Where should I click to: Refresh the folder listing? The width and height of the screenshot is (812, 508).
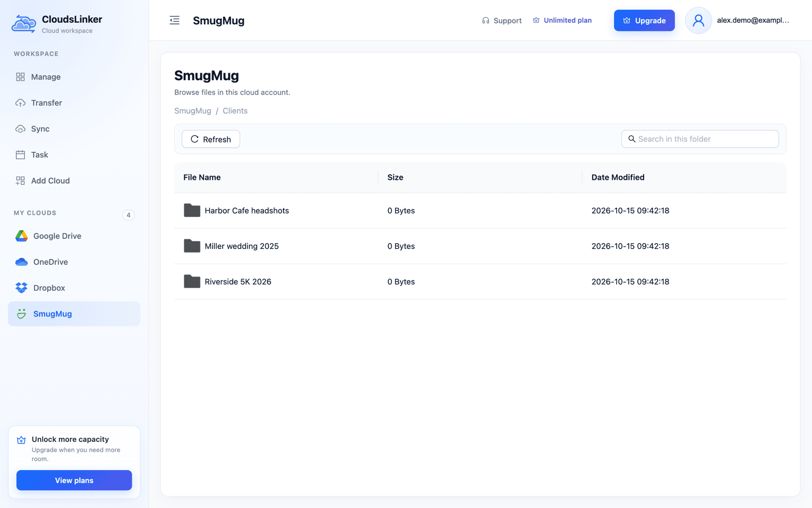click(x=211, y=139)
